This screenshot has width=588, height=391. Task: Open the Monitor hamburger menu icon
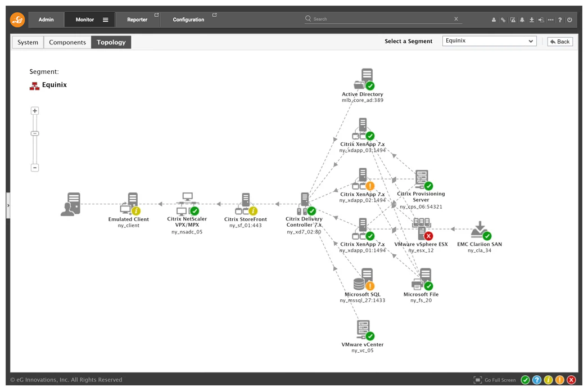(105, 20)
